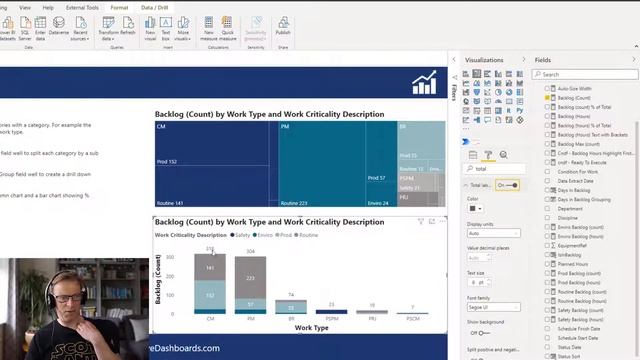Check Safety Backlog (count) field
This screenshot has height=360, width=640.
[547, 310]
